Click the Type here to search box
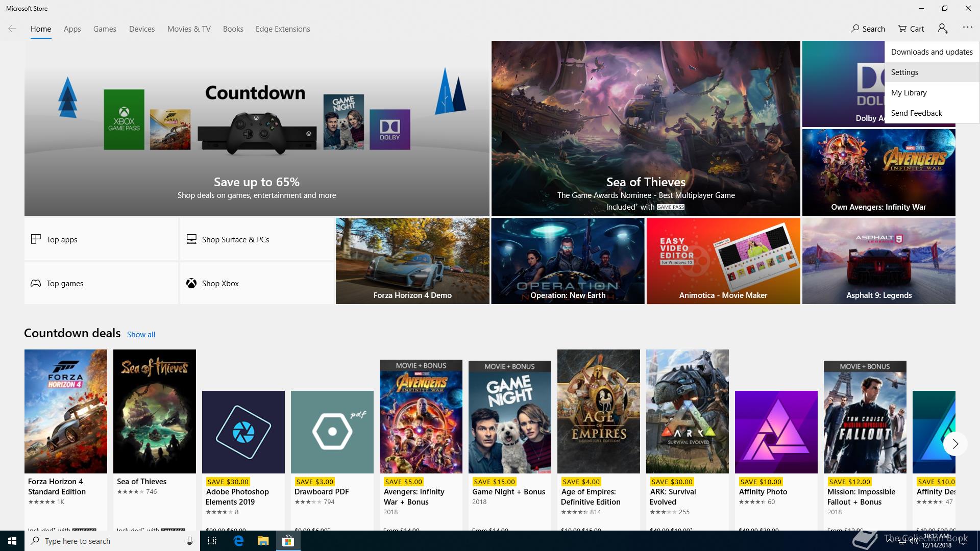Image resolution: width=980 pixels, height=551 pixels. click(x=112, y=541)
